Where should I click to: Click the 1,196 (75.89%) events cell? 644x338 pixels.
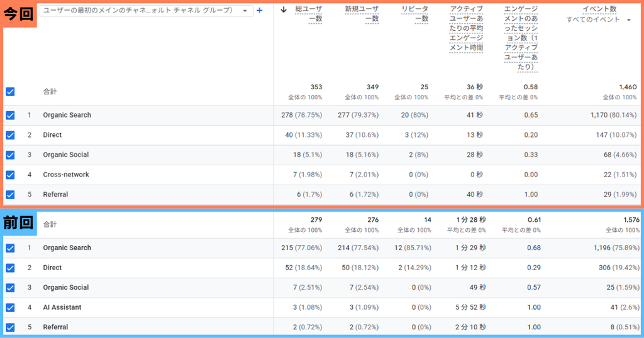click(x=616, y=248)
